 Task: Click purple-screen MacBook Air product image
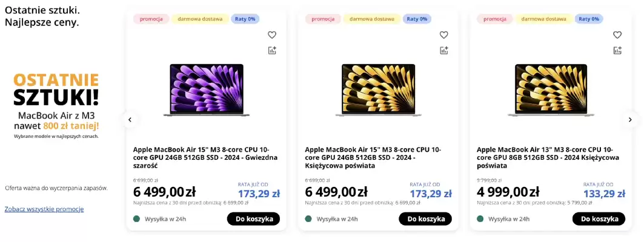click(x=206, y=90)
